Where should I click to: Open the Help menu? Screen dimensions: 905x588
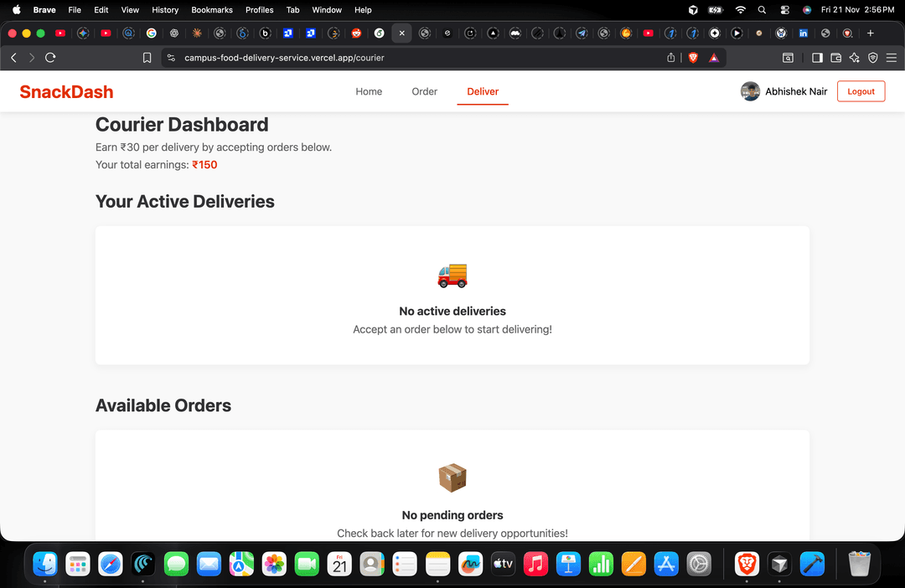point(363,10)
